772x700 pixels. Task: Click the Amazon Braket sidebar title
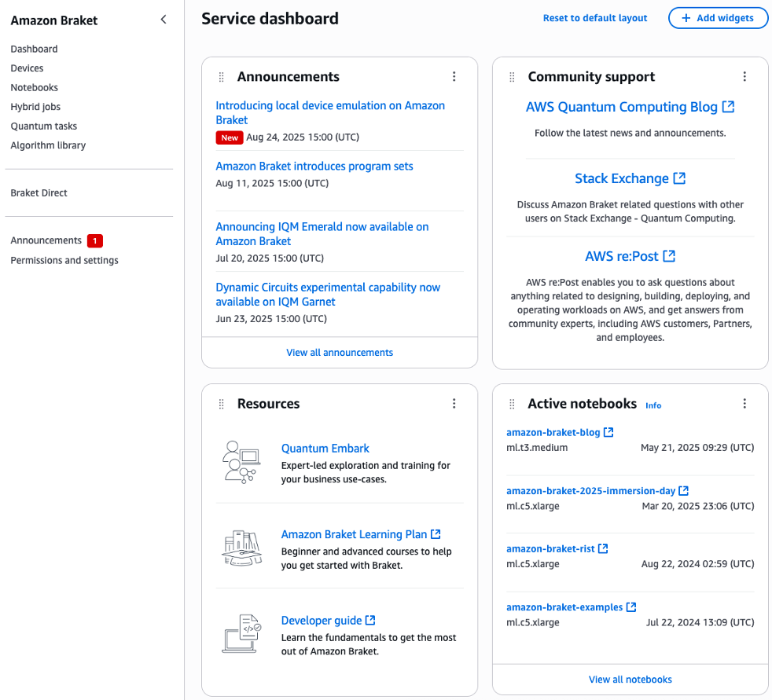click(x=54, y=20)
